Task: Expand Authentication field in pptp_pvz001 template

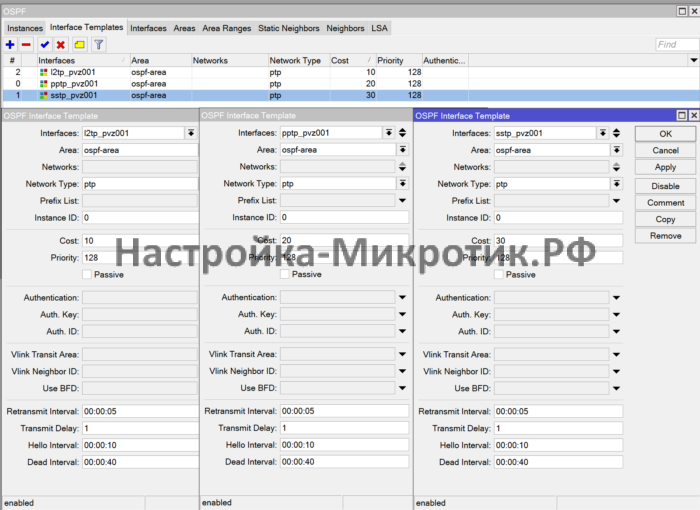Action: click(x=402, y=297)
